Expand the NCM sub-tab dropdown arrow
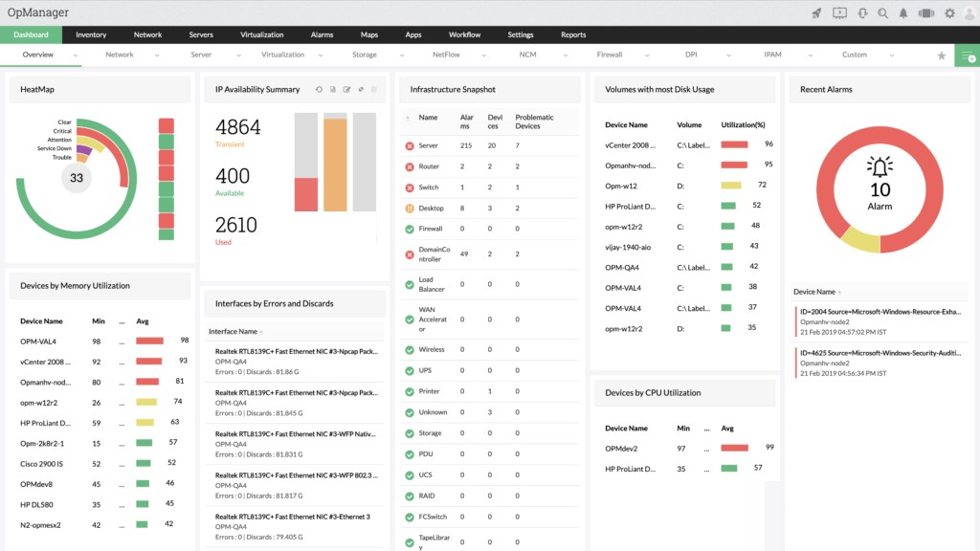Viewport: 980px width, 551px height. click(x=566, y=55)
